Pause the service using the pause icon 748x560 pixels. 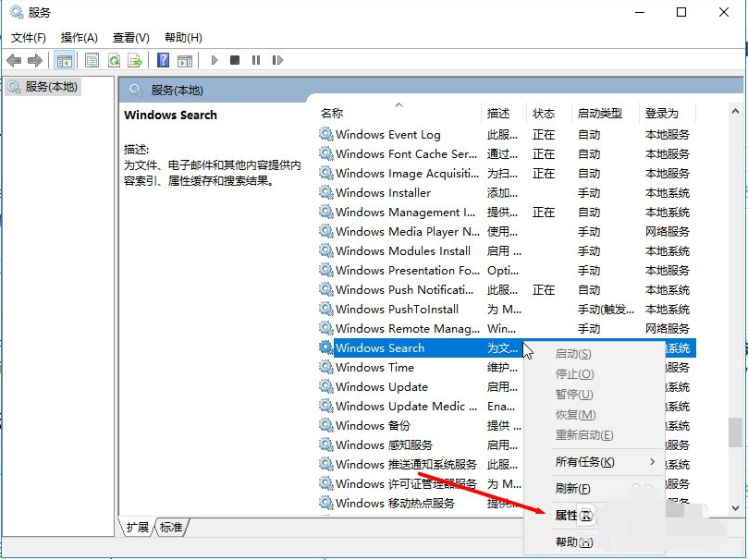point(257,60)
